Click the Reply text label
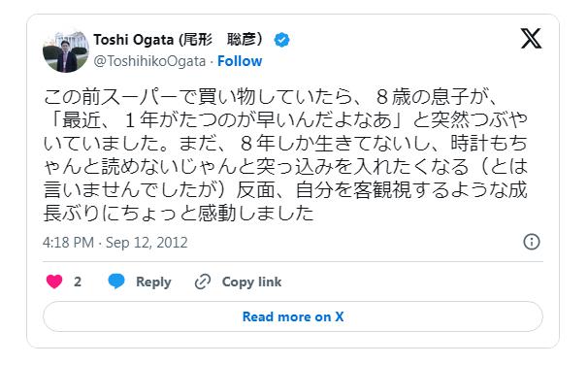 pos(153,282)
